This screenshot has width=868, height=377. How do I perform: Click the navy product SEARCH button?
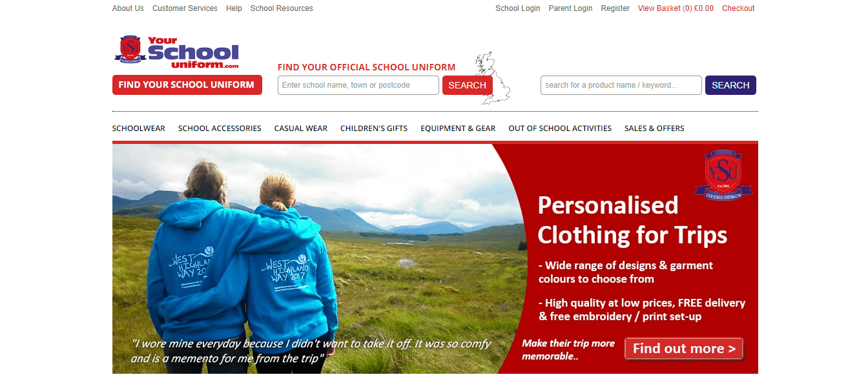730,85
